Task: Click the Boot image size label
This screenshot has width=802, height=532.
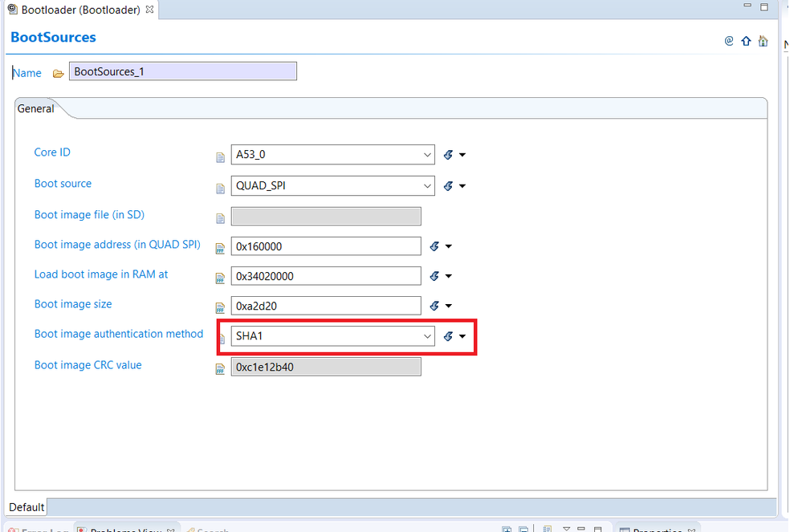Action: (x=72, y=304)
